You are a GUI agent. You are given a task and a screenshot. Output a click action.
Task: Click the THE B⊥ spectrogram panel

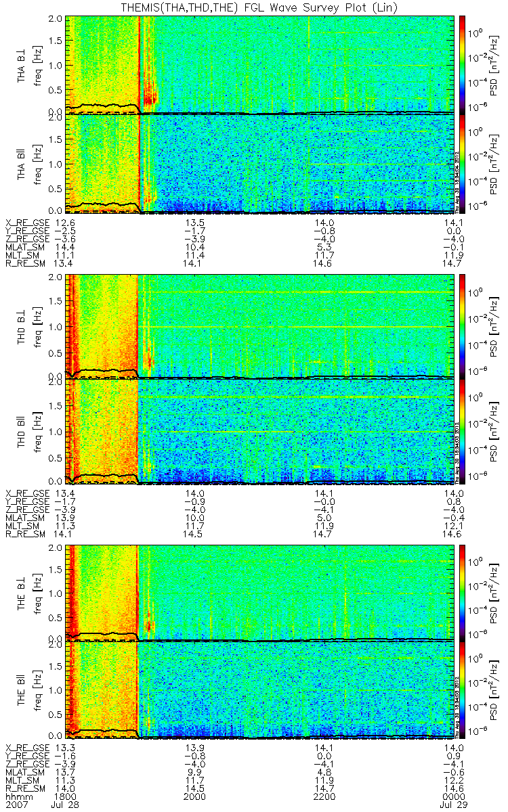point(259,592)
